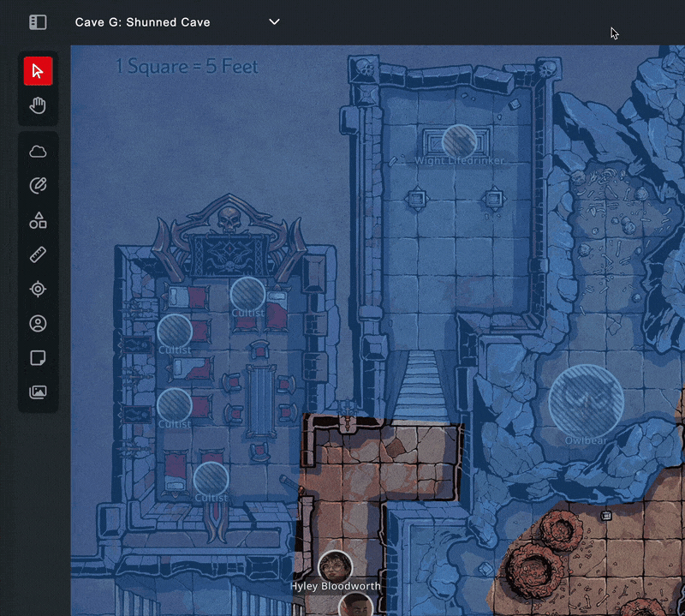Select the Cultist token next to the banner

pyautogui.click(x=247, y=294)
